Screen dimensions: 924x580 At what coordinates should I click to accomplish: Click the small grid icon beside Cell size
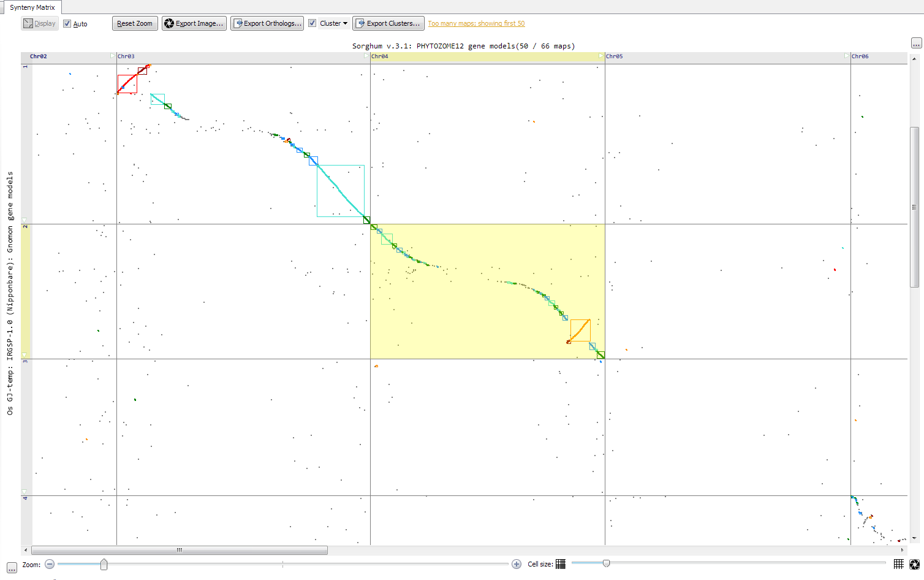[x=561, y=564]
